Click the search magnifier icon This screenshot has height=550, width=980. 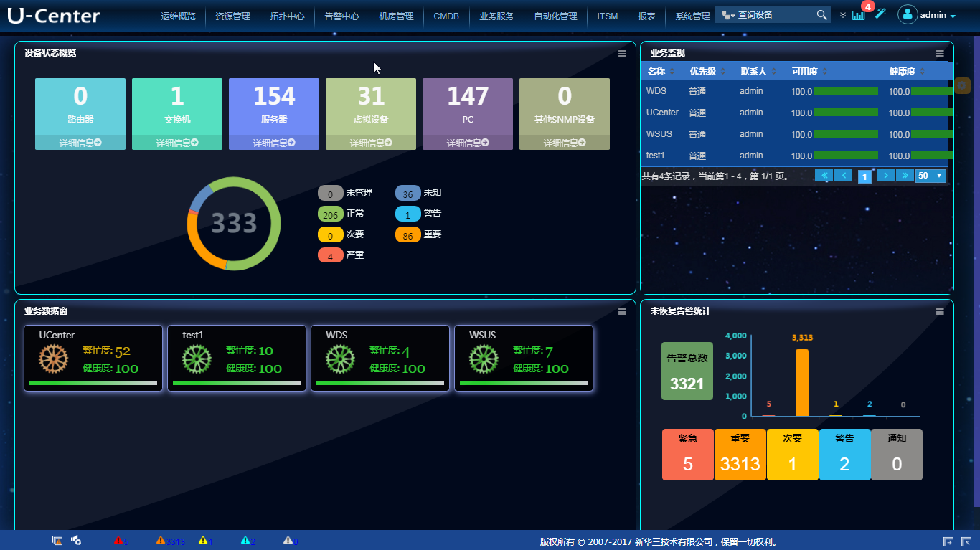[x=822, y=15]
